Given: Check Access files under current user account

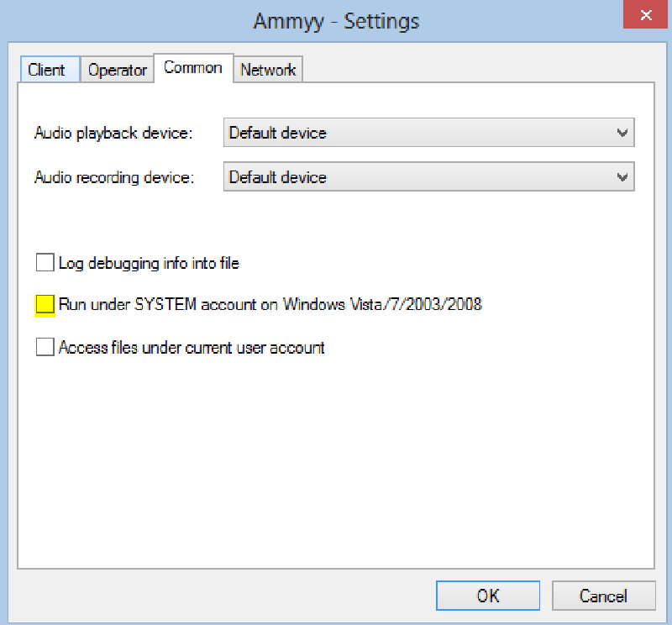Looking at the screenshot, I should (x=45, y=347).
